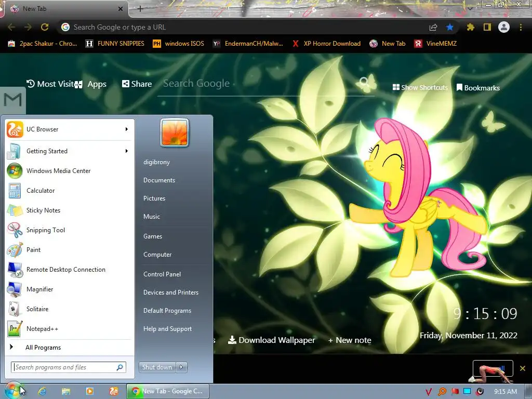Open shut down options arrow
The width and height of the screenshot is (532, 399).
[181, 367]
